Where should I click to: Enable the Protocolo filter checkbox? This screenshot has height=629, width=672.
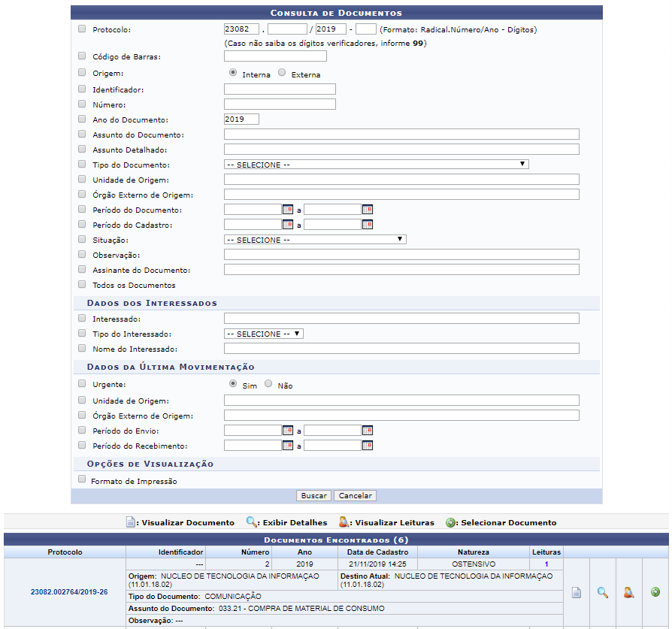[82, 29]
